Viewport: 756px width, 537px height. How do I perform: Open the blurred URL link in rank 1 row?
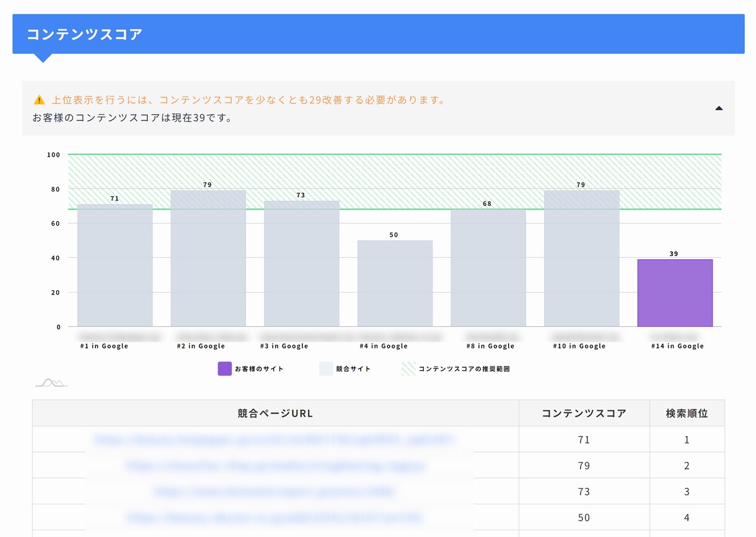coord(275,440)
